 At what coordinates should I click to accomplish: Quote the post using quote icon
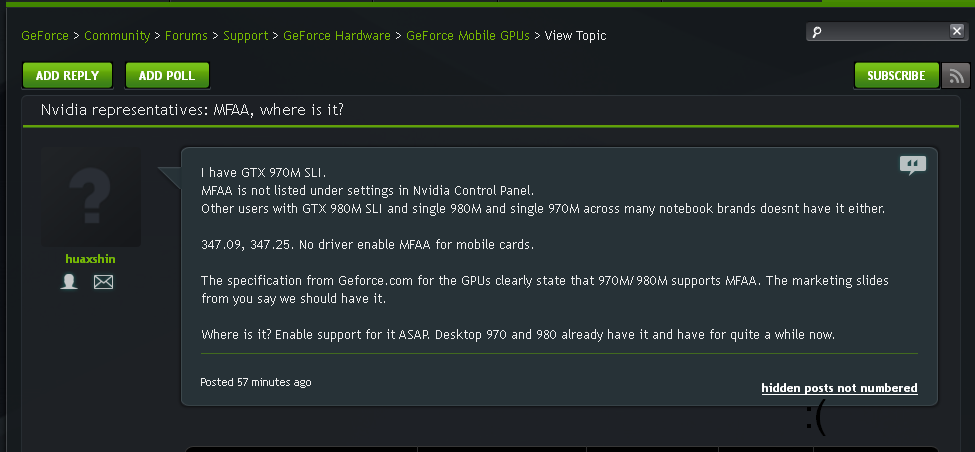(913, 165)
